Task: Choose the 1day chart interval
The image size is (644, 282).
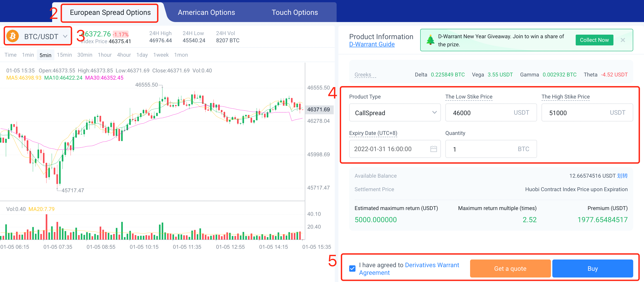Action: (x=142, y=55)
